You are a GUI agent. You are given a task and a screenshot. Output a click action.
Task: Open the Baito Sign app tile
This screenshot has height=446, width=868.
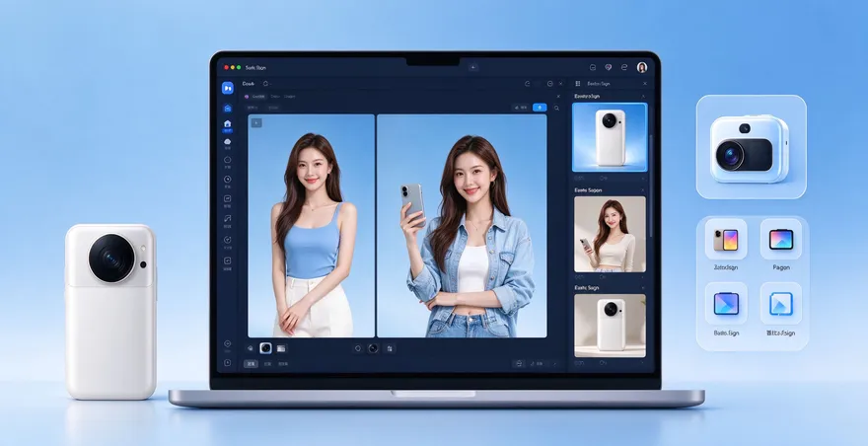(726, 304)
